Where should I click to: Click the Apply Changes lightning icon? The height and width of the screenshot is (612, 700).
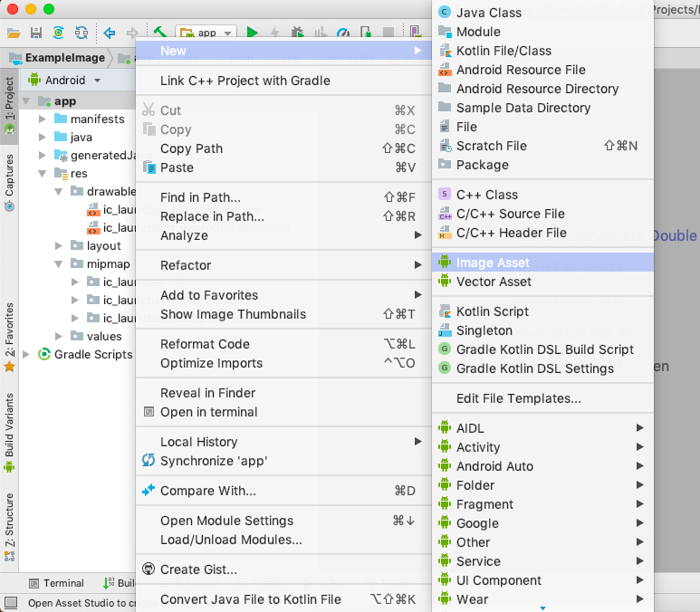pyautogui.click(x=275, y=33)
